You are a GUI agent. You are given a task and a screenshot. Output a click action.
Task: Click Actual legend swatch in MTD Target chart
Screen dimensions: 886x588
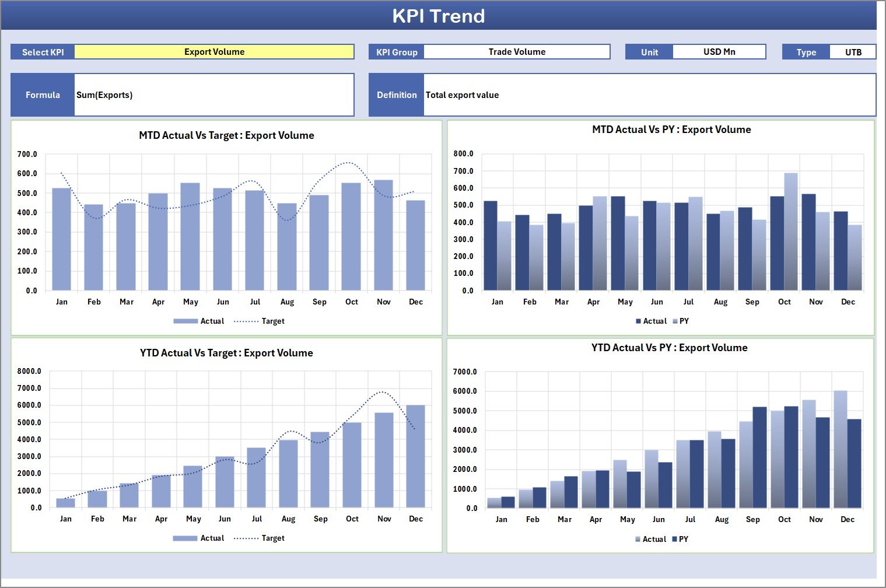(x=185, y=321)
